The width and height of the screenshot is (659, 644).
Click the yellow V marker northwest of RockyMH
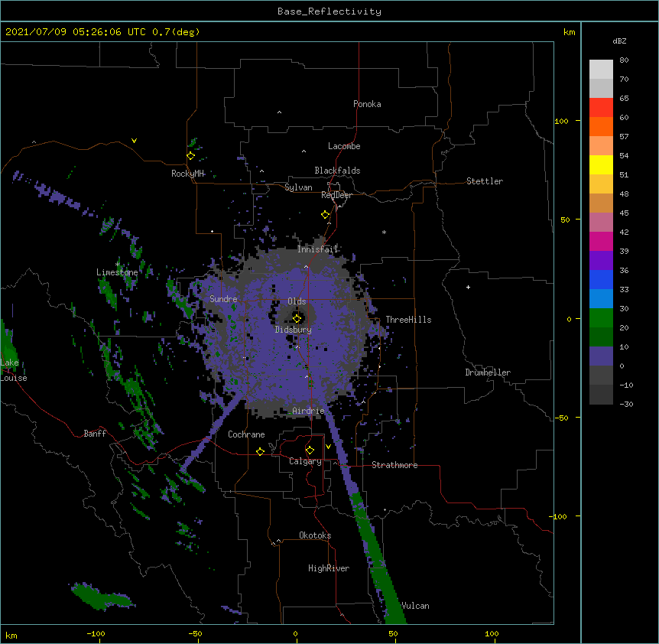134,141
